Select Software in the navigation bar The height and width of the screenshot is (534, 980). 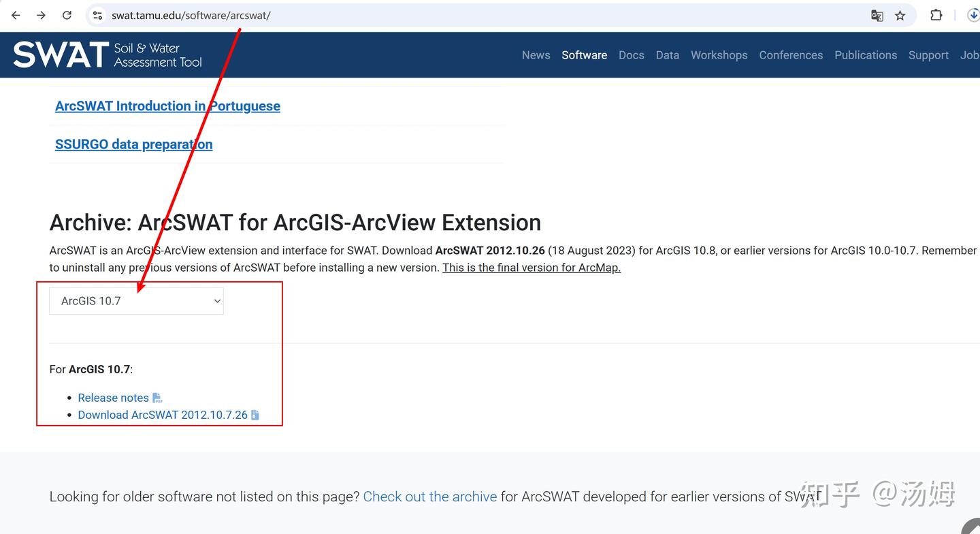(x=584, y=55)
